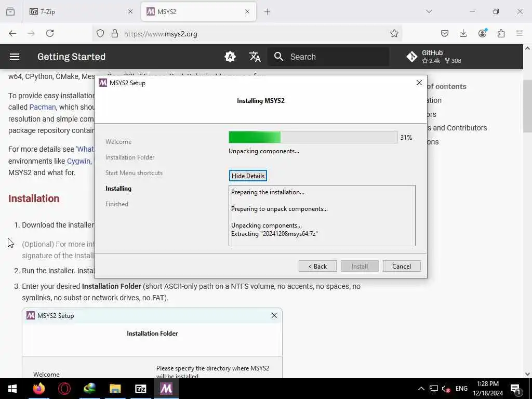The width and height of the screenshot is (532, 399).
Task: Click the Installation Folder step label
Action: 130,157
